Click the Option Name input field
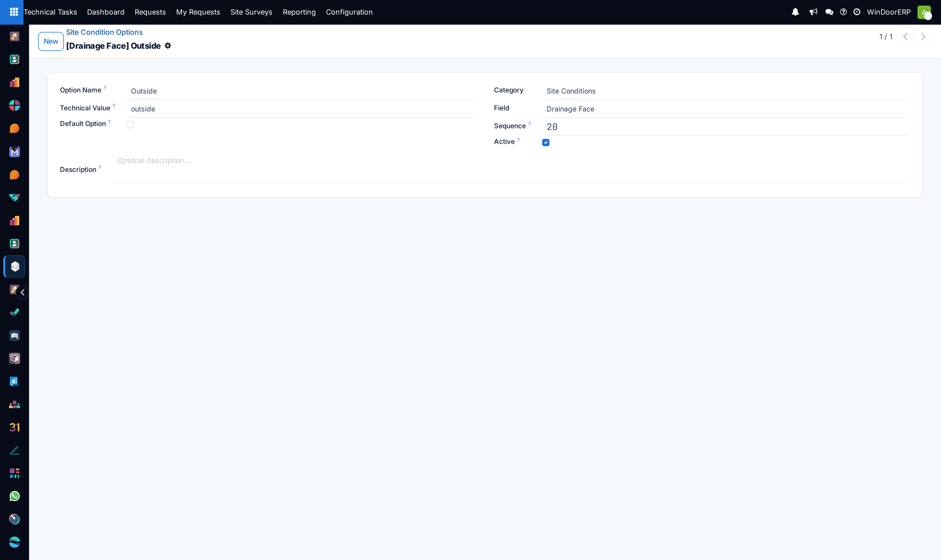This screenshot has width=941, height=560. tap(301, 91)
